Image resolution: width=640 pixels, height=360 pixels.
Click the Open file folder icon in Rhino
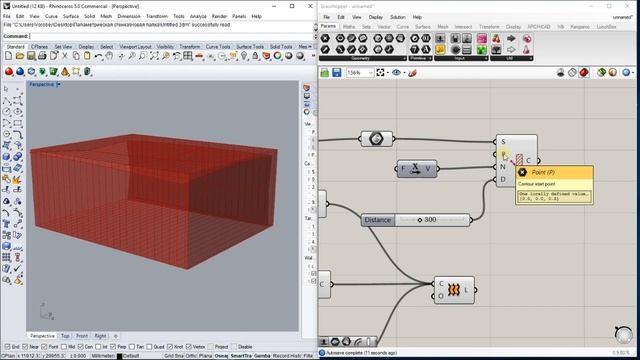(20, 56)
